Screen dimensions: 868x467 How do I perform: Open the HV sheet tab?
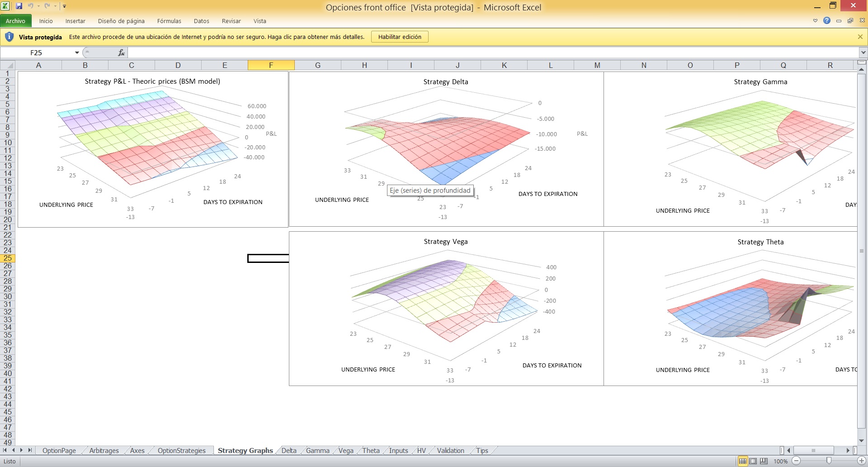click(421, 450)
